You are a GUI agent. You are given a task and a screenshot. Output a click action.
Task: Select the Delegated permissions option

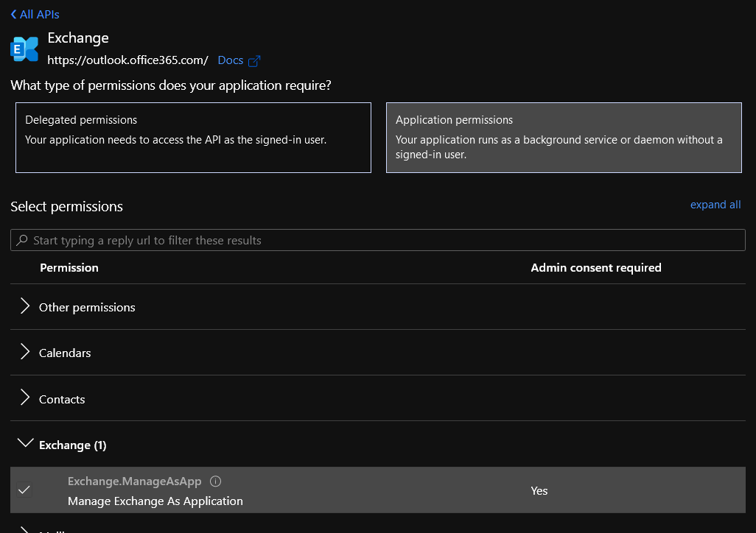point(193,138)
